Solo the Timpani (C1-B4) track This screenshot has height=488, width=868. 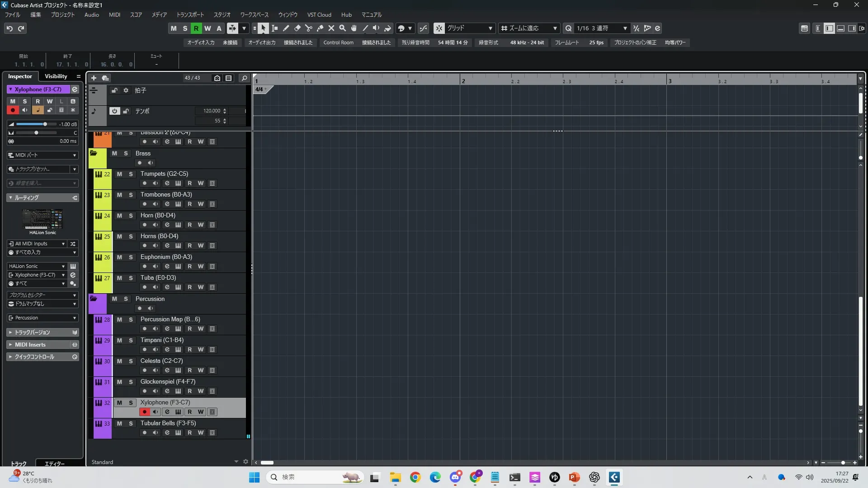[x=131, y=340]
